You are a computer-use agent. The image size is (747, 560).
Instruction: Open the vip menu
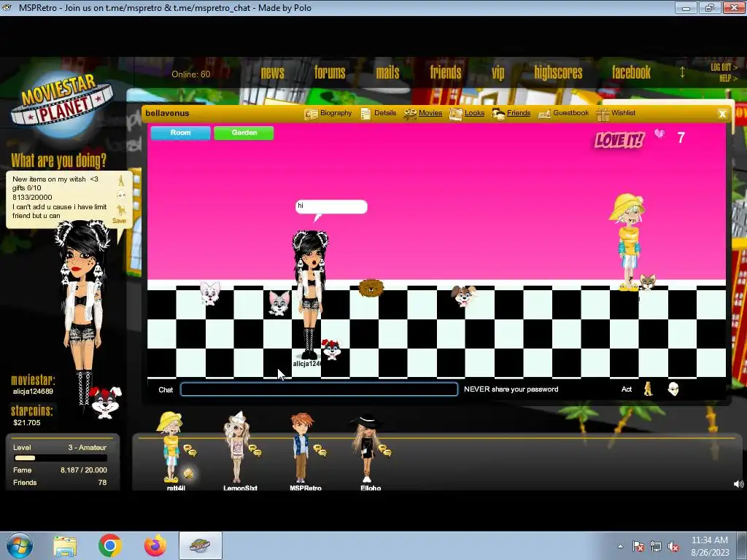pos(498,73)
